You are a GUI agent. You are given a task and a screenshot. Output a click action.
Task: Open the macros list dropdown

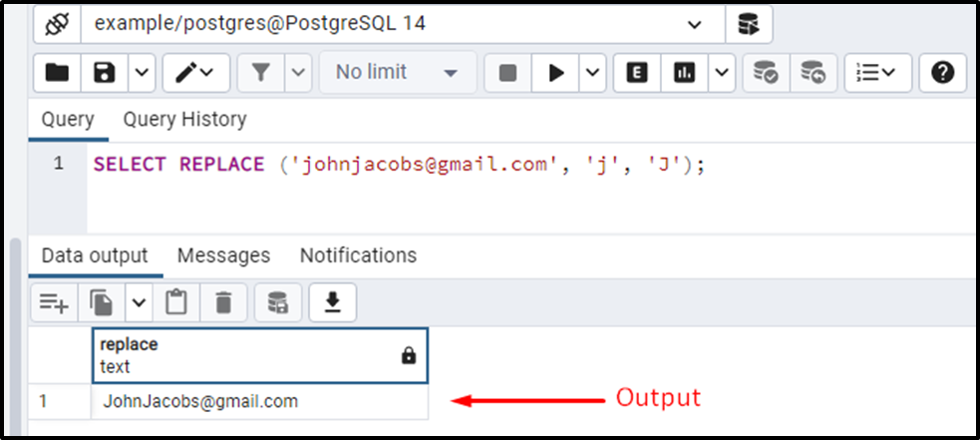(x=877, y=73)
